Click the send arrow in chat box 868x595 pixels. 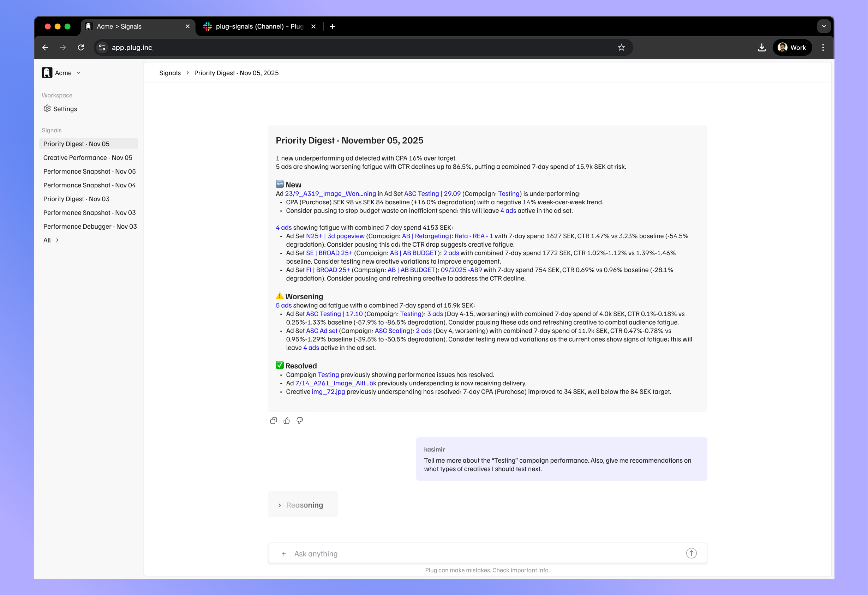pyautogui.click(x=691, y=553)
